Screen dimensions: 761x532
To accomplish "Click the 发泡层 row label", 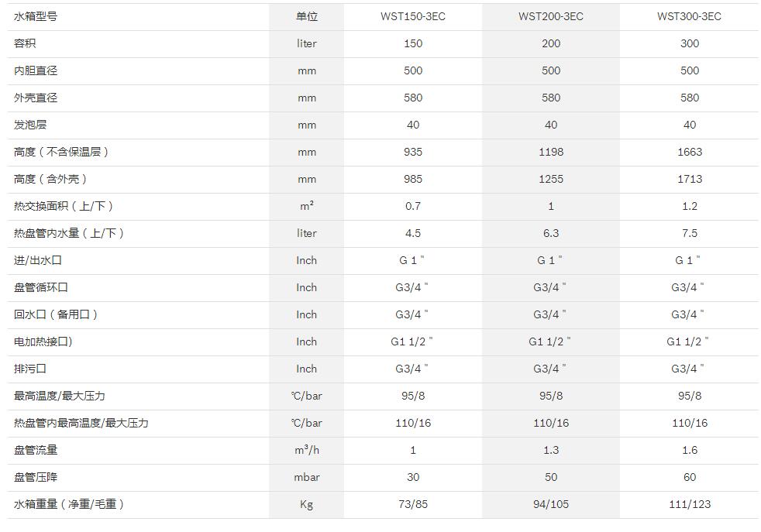I will (x=30, y=125).
